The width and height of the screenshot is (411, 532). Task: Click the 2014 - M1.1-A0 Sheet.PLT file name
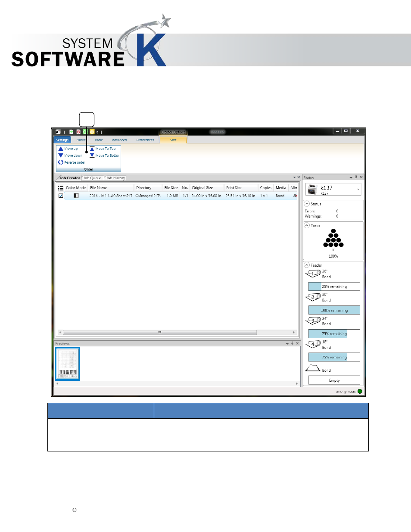click(111, 196)
